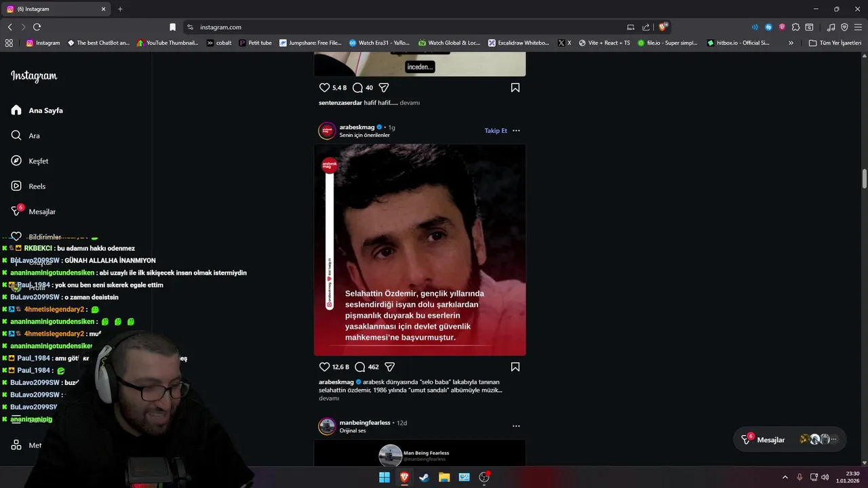Click Orijinal ses audio link

click(353, 430)
